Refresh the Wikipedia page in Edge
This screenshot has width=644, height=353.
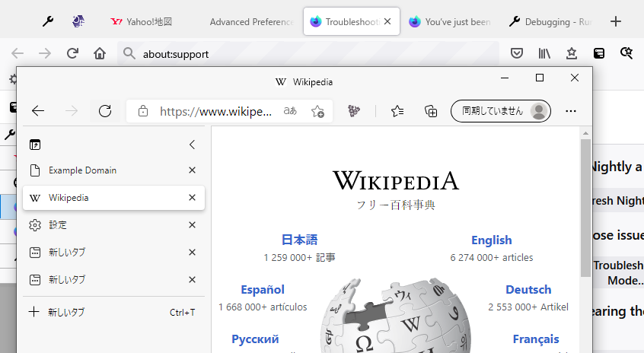[105, 111]
